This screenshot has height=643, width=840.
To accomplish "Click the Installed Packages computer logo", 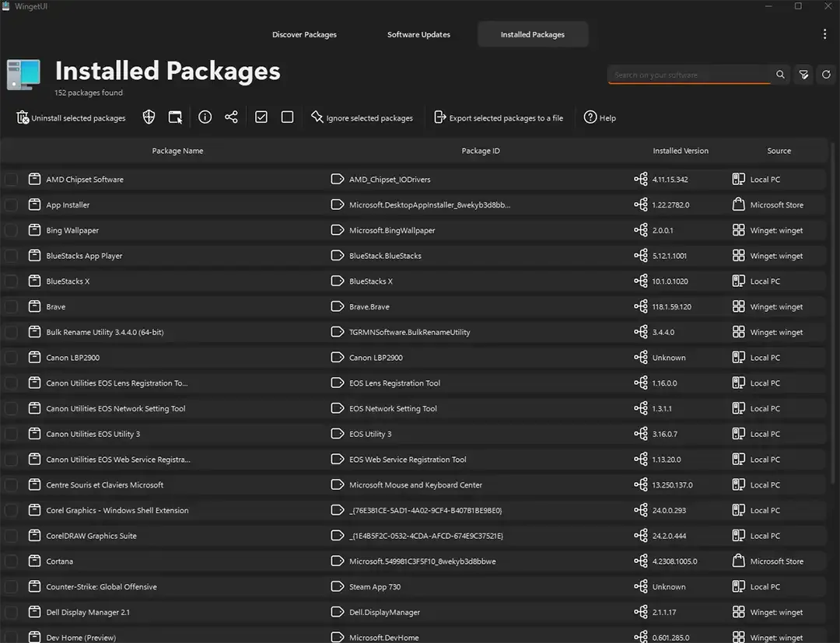I will [23, 75].
